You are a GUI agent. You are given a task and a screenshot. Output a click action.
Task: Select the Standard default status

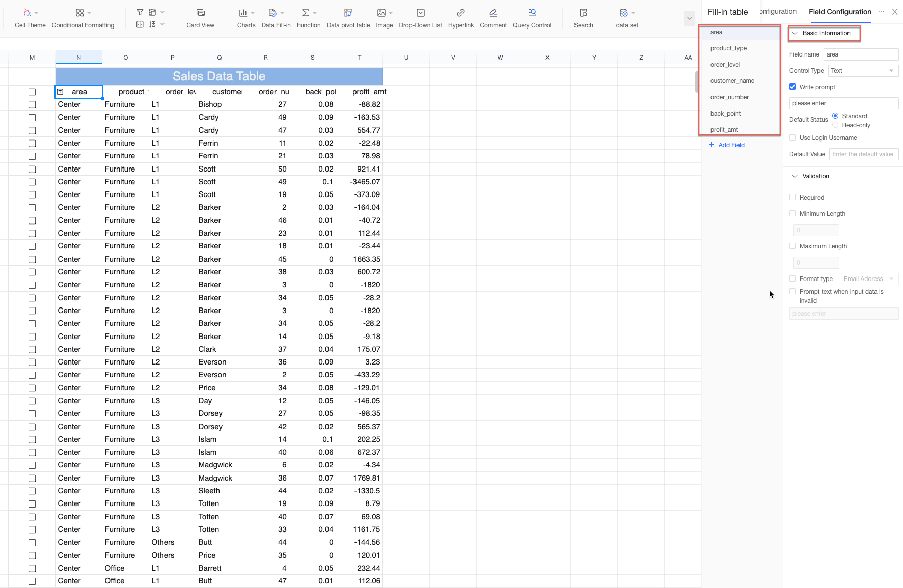pyautogui.click(x=835, y=116)
